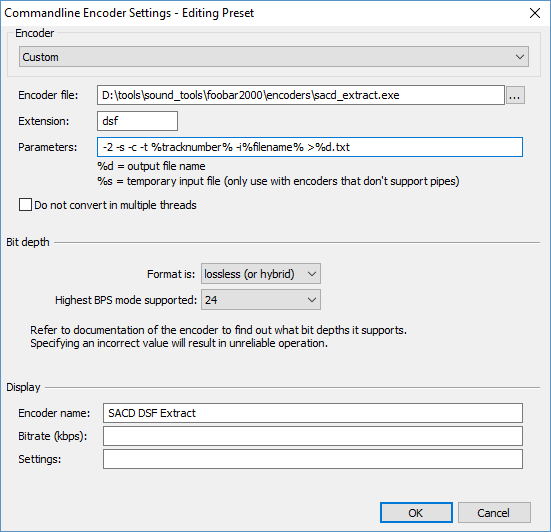This screenshot has height=532, width=551.
Task: Click the empty Bitrate (kbps) field
Action: click(313, 436)
